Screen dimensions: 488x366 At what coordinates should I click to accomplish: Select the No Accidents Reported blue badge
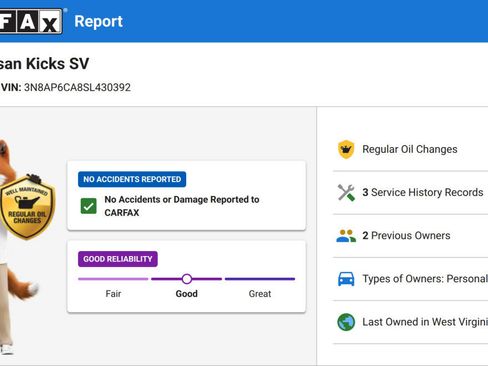(x=132, y=179)
